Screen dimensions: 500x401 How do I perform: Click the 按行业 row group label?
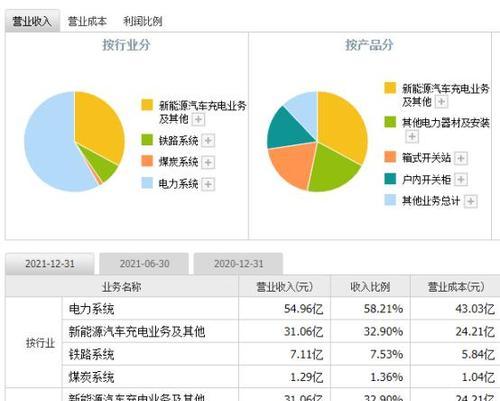[x=40, y=343]
